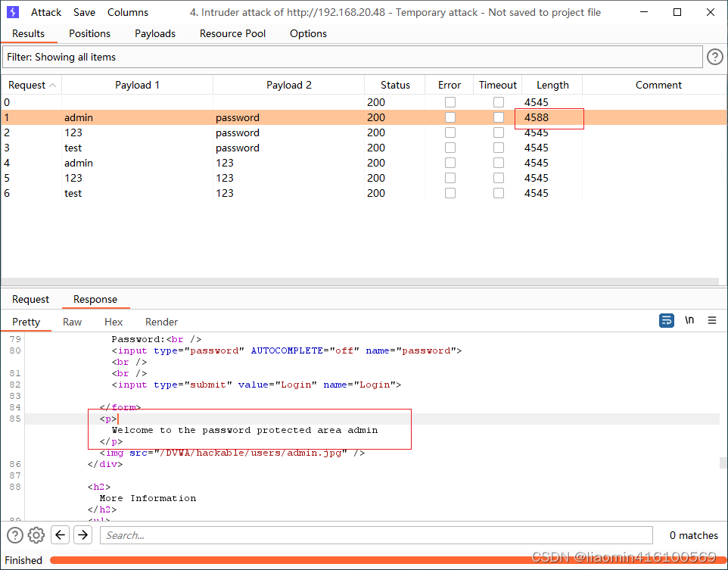
Task: Open search help question mark icon
Action: (x=15, y=535)
